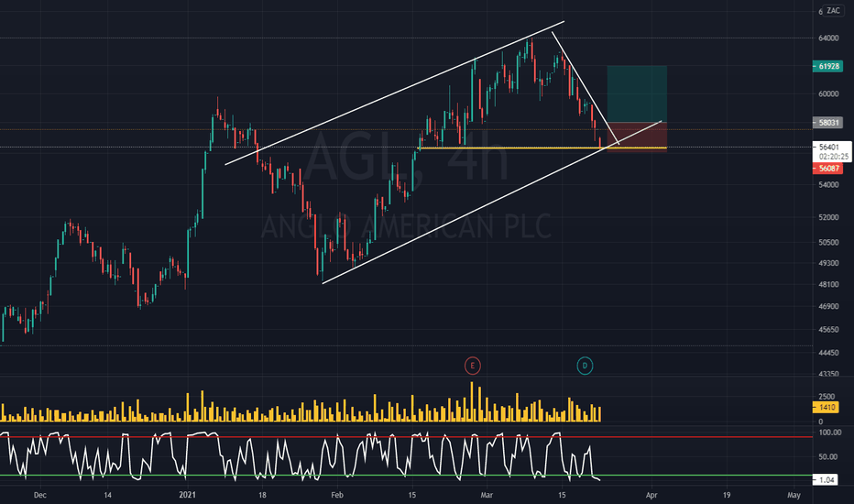
Task: Click the dividend D marker
Action: pyautogui.click(x=585, y=366)
